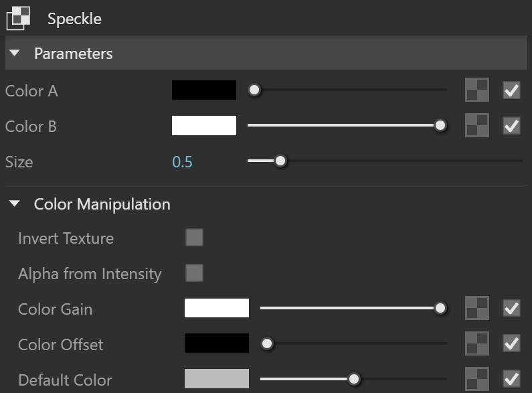
Task: Enable Alpha from Intensity checkbox
Action: click(x=195, y=273)
